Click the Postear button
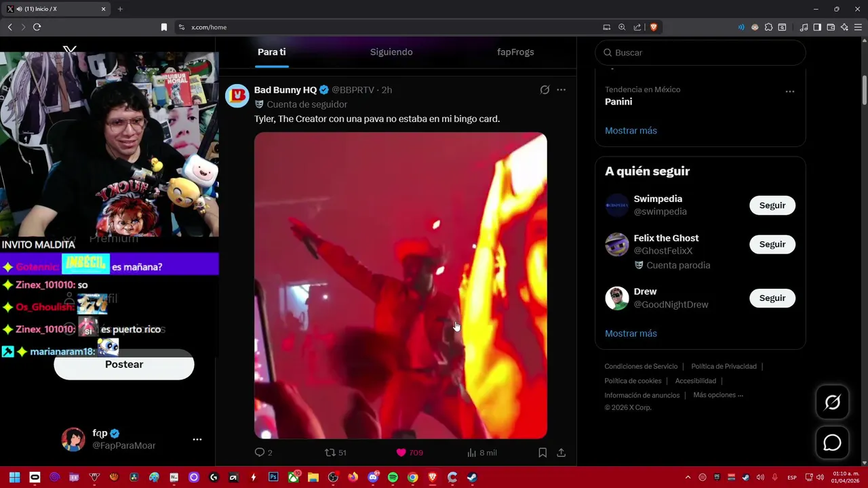Viewport: 868px width, 488px height. [x=124, y=365]
